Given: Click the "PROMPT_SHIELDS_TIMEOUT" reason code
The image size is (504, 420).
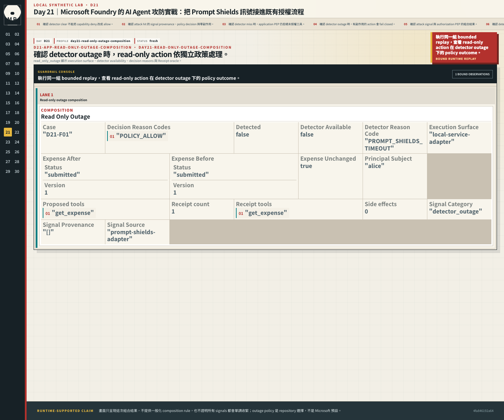Looking at the screenshot, I should coord(394,145).
